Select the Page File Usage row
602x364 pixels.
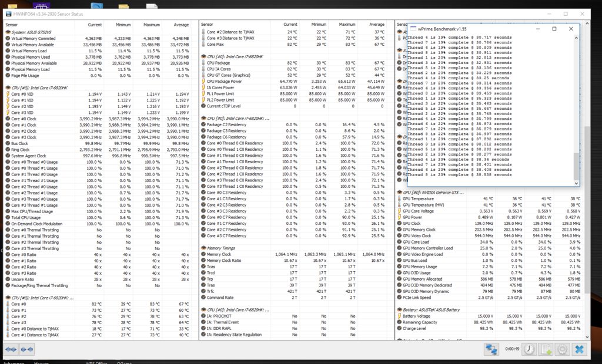(98, 76)
